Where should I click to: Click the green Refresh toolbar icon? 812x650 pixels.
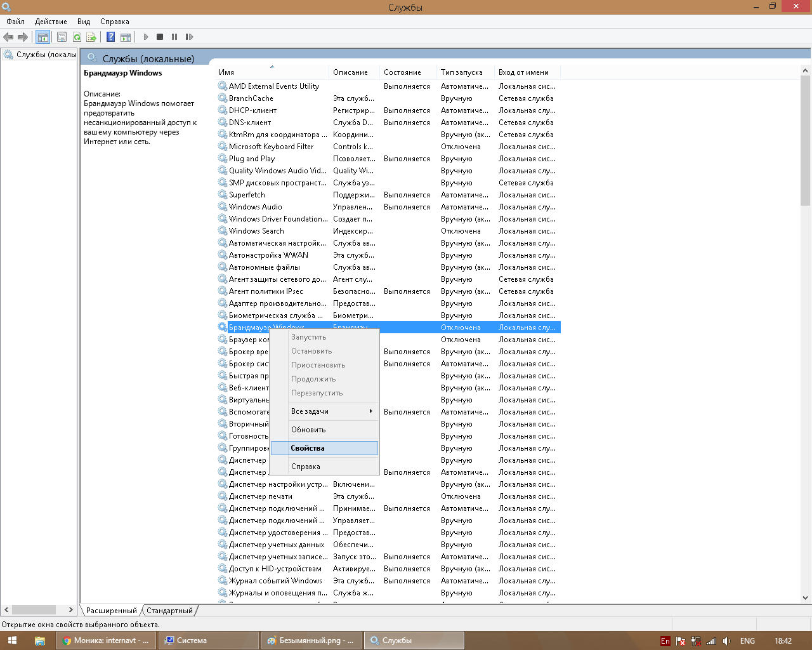pyautogui.click(x=77, y=37)
